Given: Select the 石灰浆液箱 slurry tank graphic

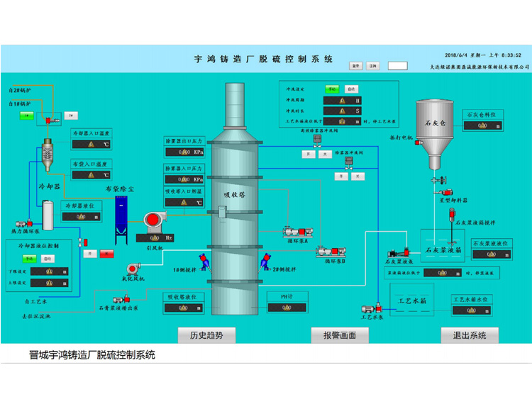Looking at the screenshot, I should click(443, 246).
